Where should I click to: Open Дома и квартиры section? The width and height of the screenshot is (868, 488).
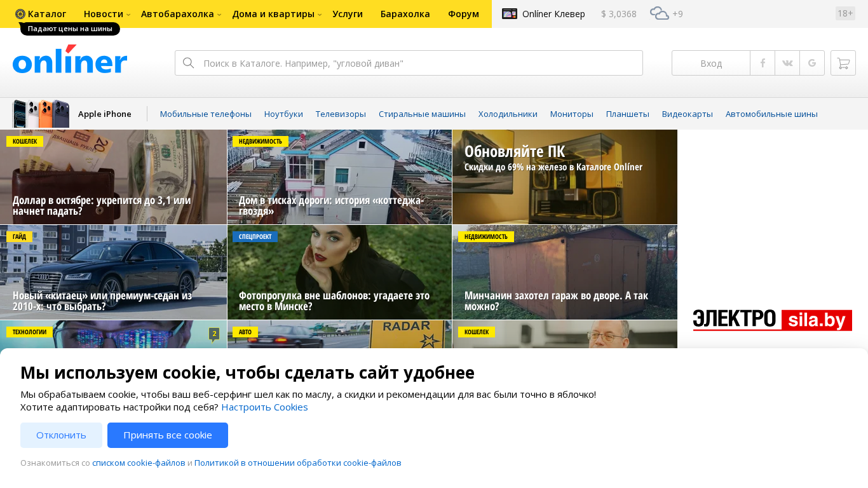click(273, 13)
